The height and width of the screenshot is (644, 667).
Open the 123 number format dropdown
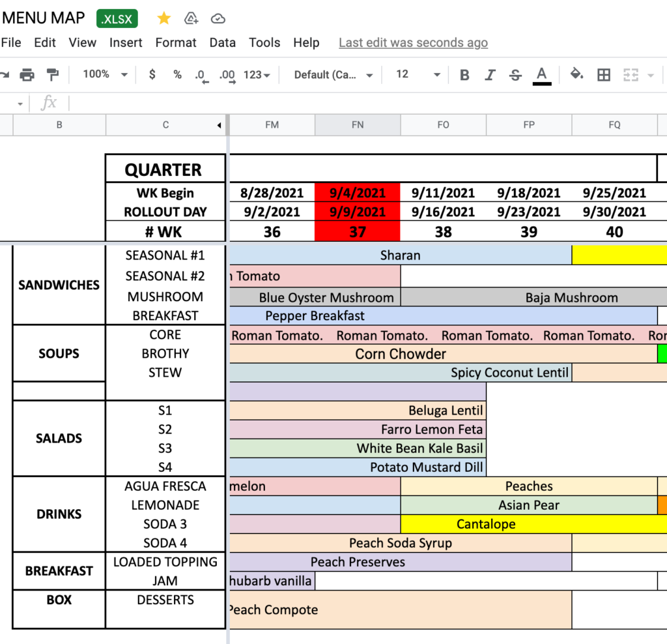257,75
